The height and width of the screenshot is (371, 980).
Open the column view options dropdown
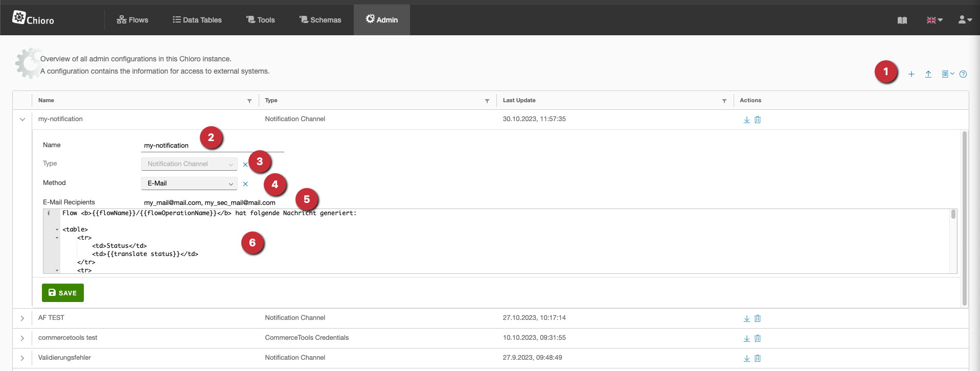947,74
